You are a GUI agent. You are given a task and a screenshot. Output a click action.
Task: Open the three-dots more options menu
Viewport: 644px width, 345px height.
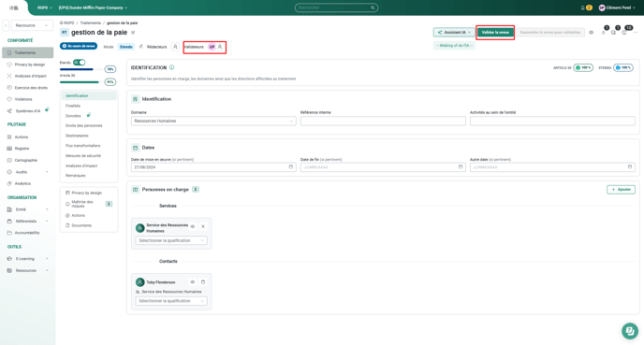(636, 32)
